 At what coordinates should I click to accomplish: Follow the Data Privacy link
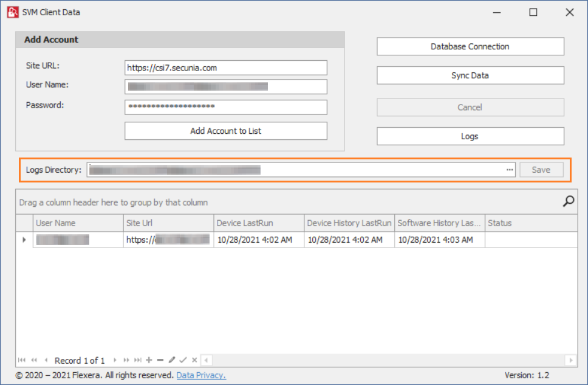tap(201, 375)
